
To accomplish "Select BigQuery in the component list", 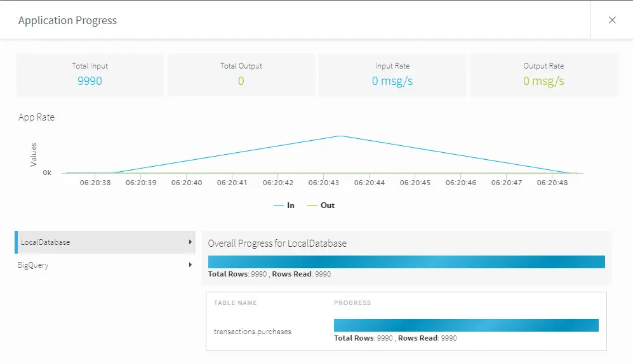I will [33, 265].
